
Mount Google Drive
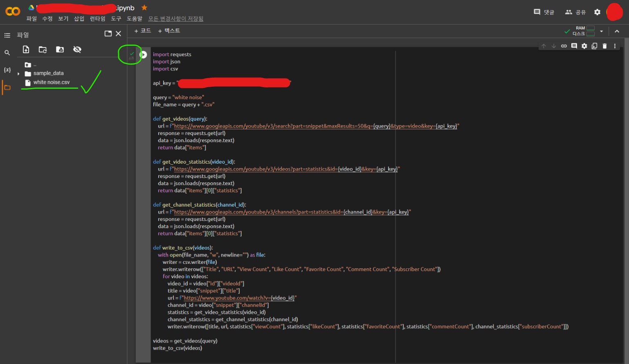point(60,49)
